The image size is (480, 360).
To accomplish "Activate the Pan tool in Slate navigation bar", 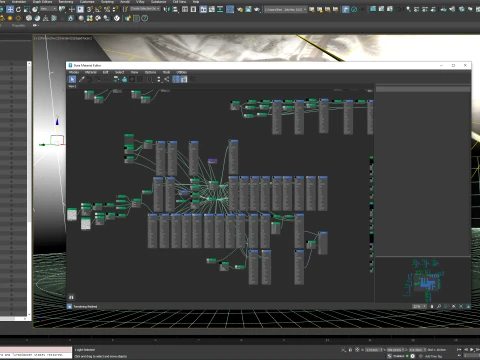I will (x=432, y=306).
